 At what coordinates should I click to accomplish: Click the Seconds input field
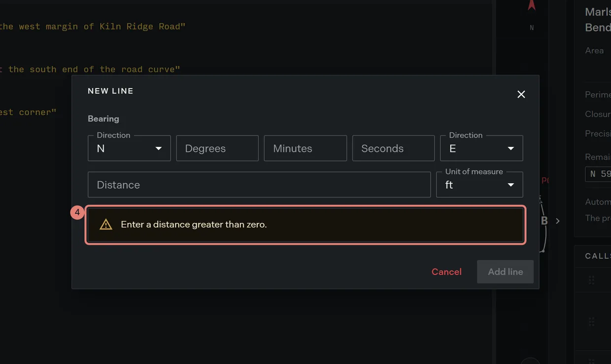click(x=393, y=148)
